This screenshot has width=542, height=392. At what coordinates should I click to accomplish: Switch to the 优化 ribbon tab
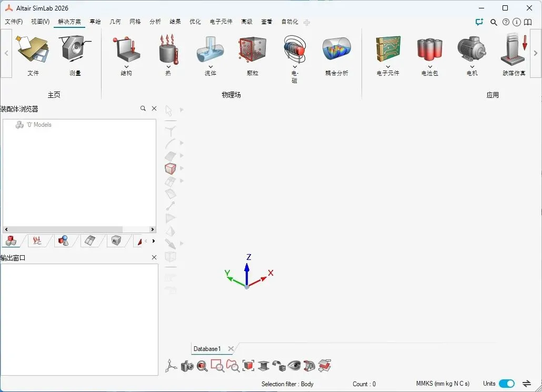click(x=195, y=22)
